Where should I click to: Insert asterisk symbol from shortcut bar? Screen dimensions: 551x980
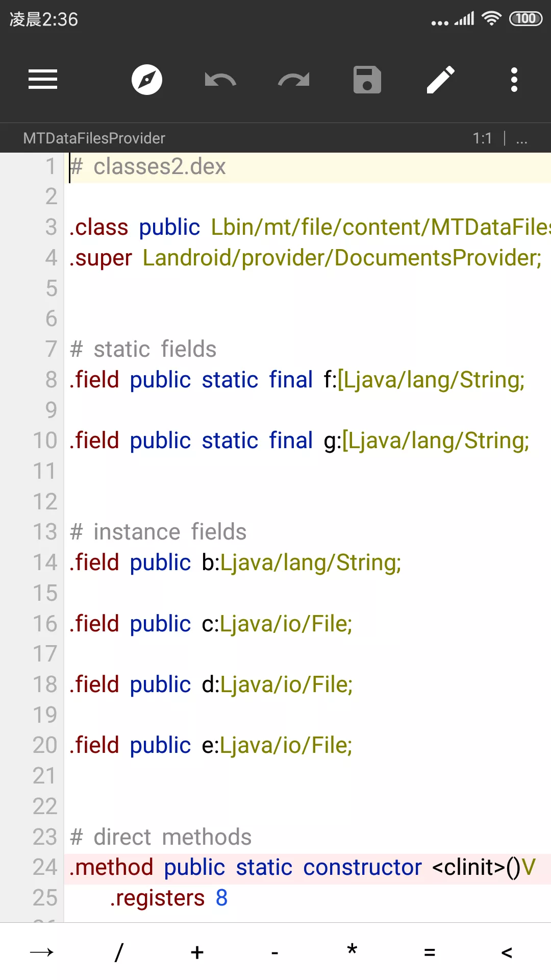[352, 951]
